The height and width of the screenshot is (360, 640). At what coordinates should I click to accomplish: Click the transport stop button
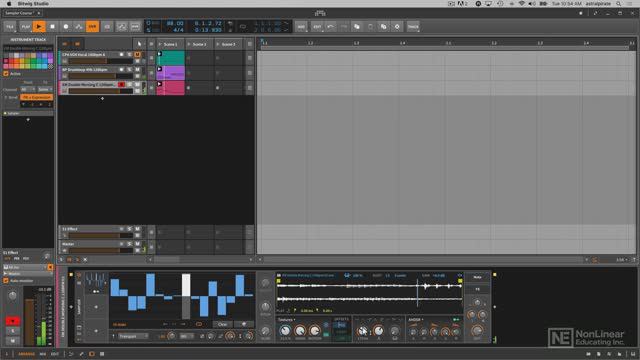click(52, 27)
